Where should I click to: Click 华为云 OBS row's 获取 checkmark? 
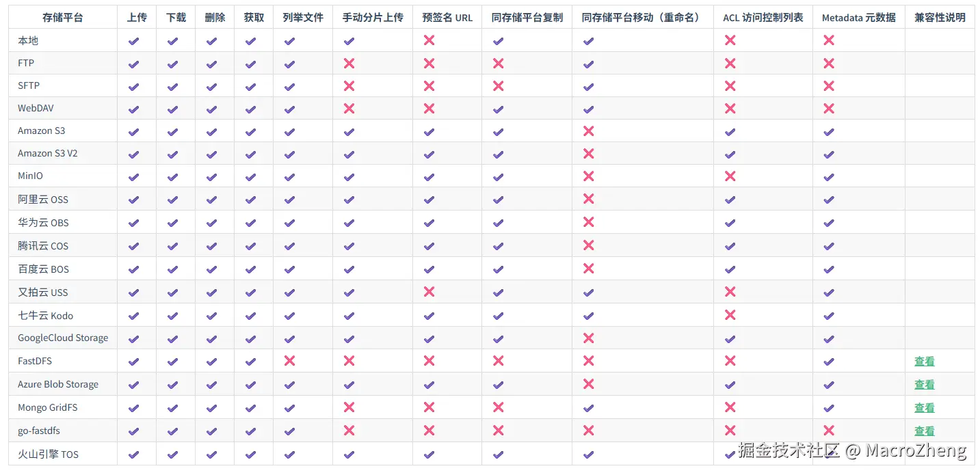point(250,223)
